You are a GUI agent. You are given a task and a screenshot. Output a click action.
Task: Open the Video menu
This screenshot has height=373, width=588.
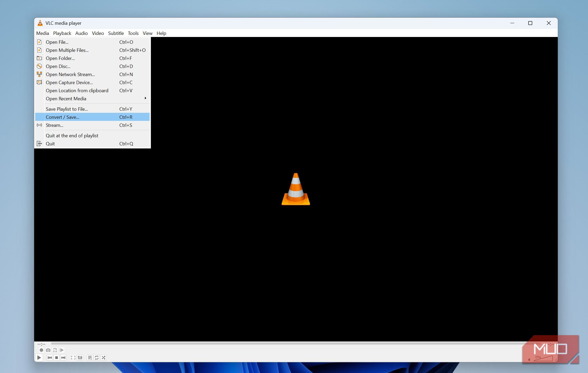click(x=98, y=33)
